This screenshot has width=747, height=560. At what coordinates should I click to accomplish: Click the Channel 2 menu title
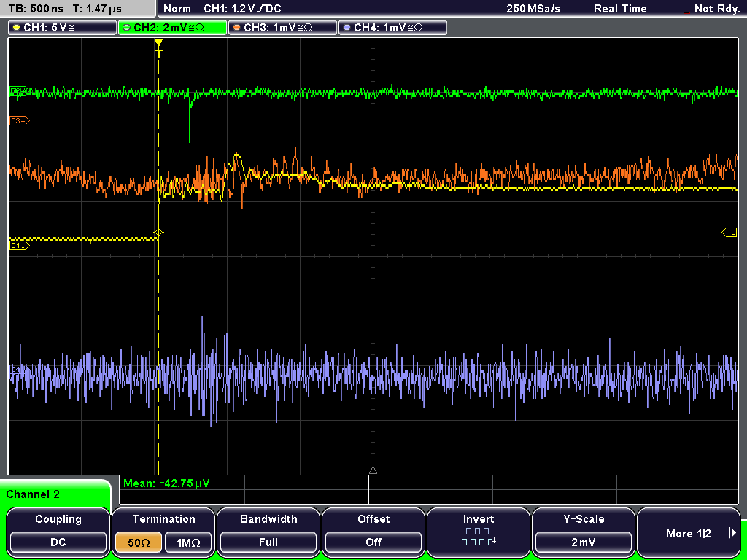coord(33,494)
